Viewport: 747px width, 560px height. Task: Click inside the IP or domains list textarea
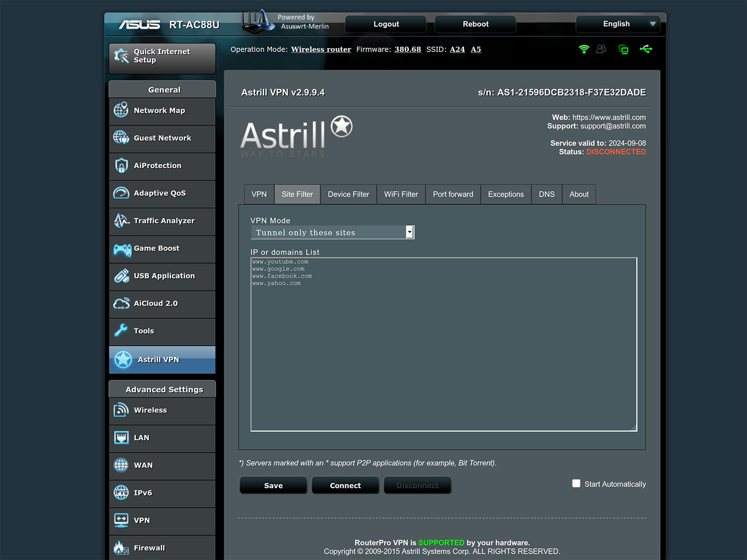(444, 344)
